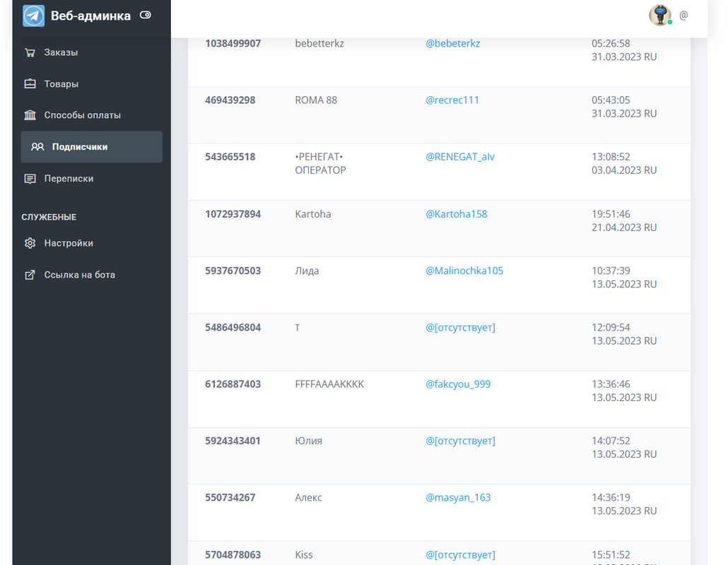The width and height of the screenshot is (728, 565).
Task: Open the @Kartoha158 link
Action: click(457, 214)
